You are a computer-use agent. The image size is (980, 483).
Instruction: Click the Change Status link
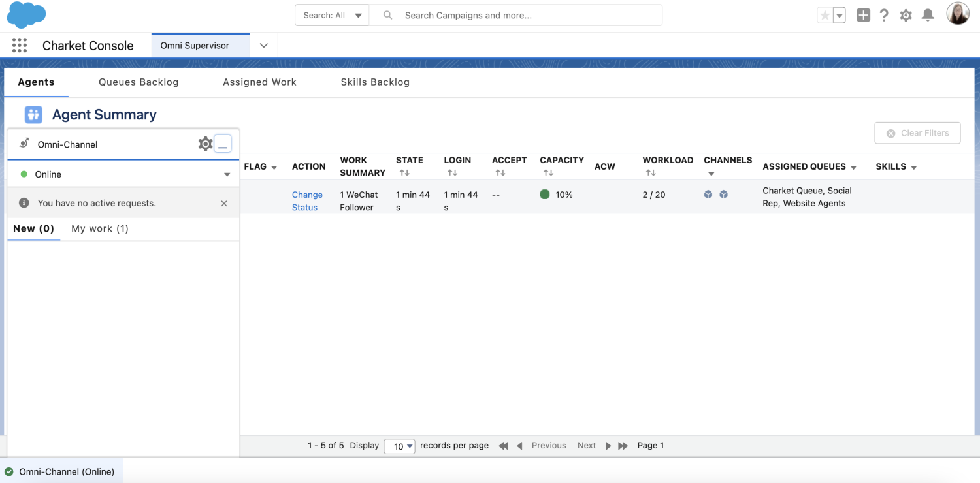pyautogui.click(x=307, y=201)
